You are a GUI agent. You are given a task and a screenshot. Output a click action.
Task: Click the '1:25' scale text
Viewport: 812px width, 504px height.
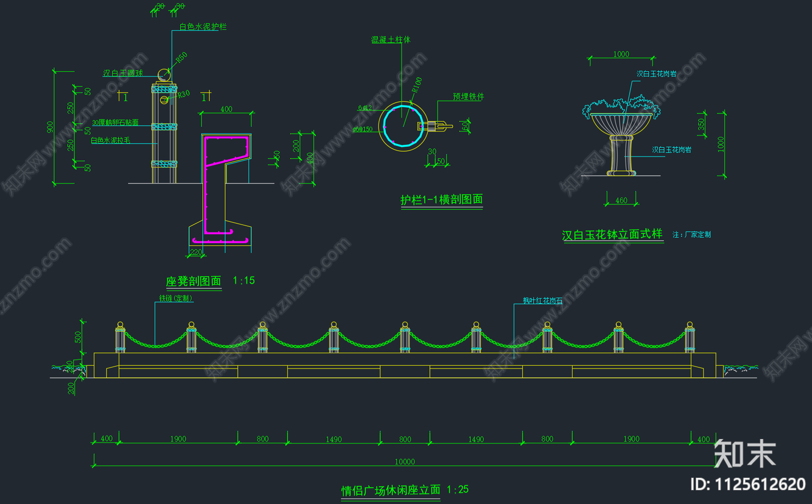[x=458, y=490]
